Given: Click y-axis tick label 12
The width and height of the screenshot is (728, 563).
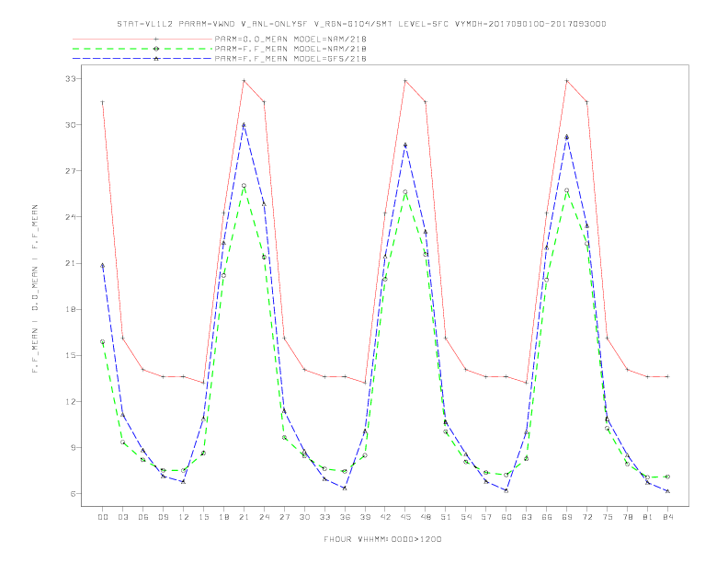Looking at the screenshot, I should point(70,401).
